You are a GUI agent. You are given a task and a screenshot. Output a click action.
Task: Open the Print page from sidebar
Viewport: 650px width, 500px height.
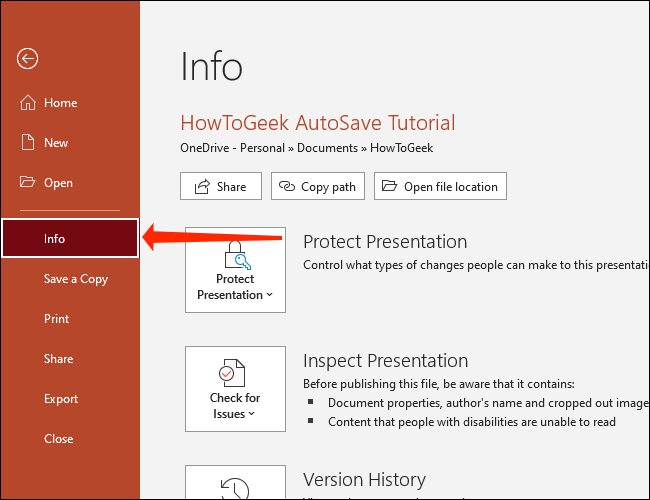[x=57, y=319]
